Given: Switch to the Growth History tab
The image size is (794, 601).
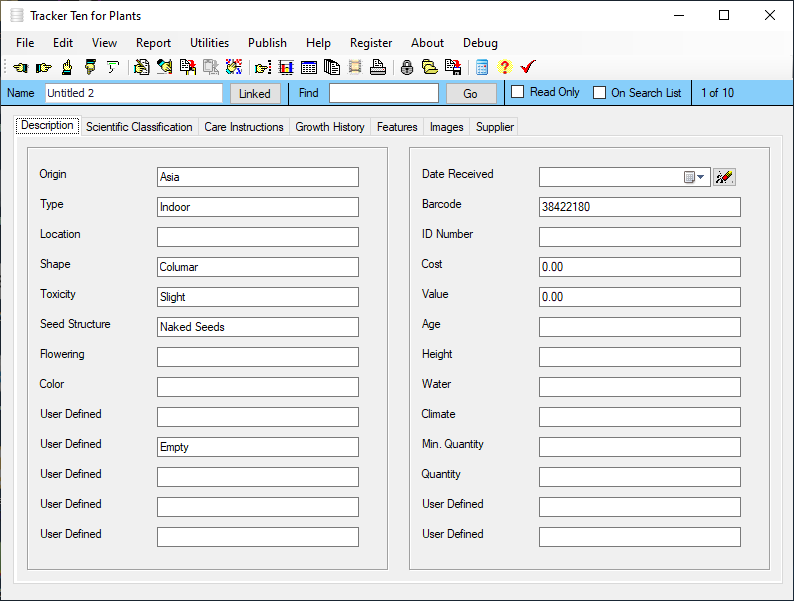Looking at the screenshot, I should [330, 127].
